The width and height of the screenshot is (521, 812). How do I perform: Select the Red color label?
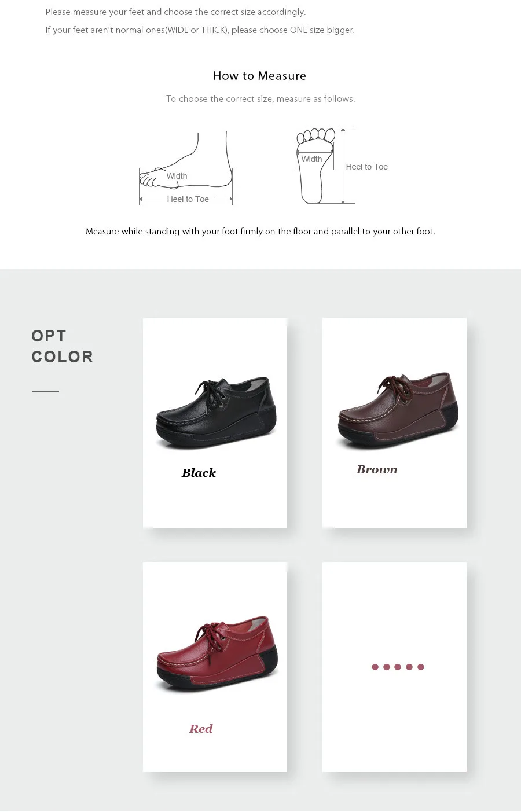(x=201, y=729)
